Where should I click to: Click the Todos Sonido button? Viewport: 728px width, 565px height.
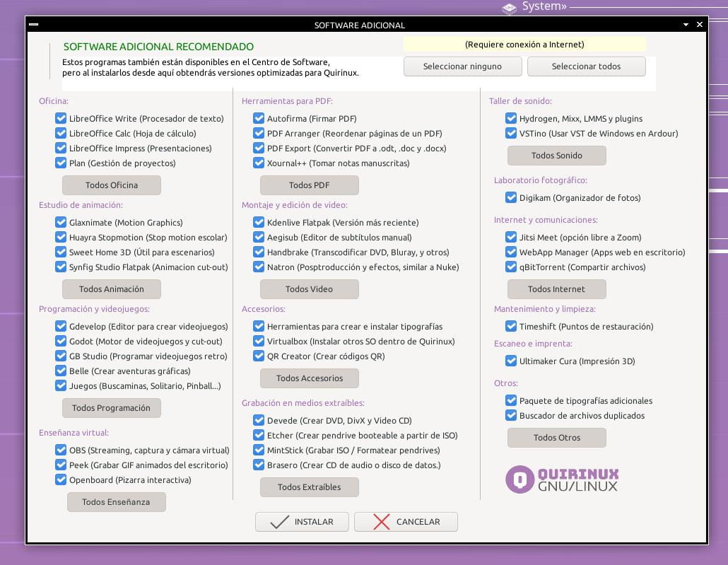[x=557, y=155]
